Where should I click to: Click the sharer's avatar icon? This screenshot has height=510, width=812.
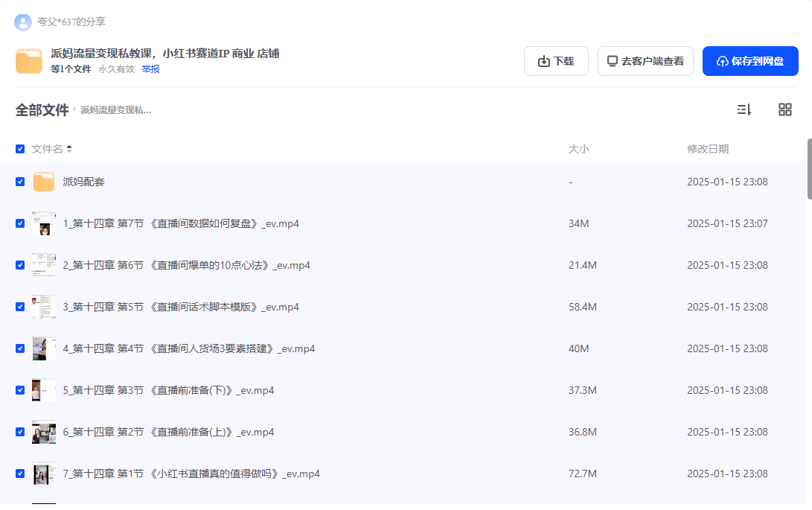(23, 22)
